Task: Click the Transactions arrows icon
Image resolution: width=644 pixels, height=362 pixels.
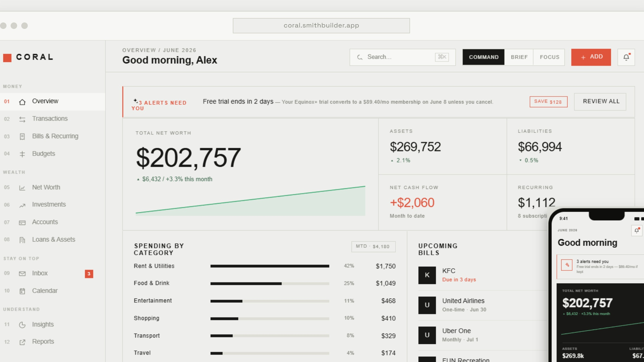Action: coord(22,119)
